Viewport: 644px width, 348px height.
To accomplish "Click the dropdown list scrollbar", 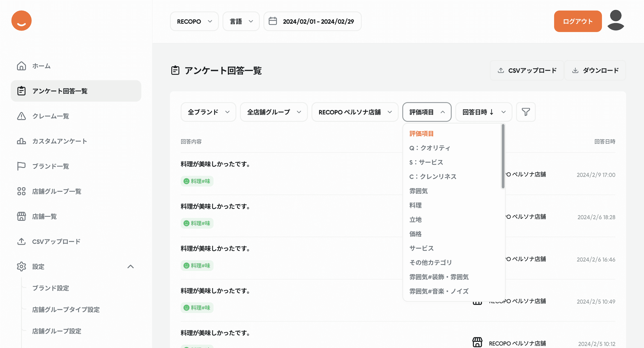I will coord(503,157).
